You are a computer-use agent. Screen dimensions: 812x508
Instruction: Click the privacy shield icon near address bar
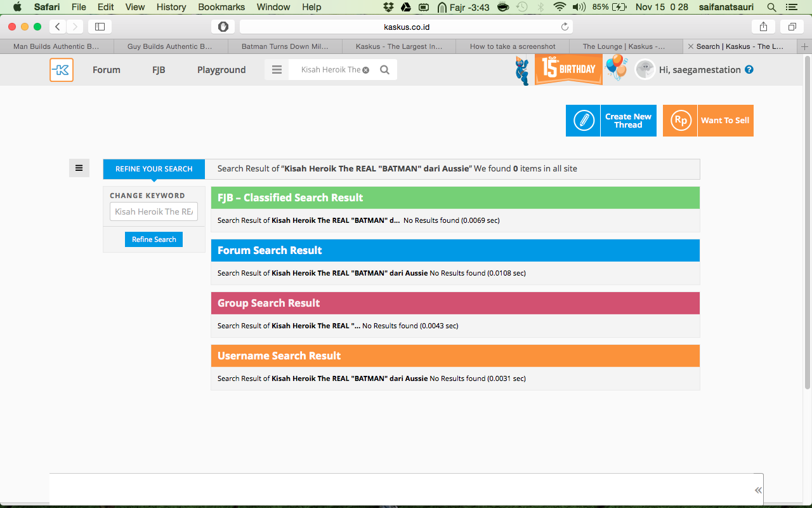tap(223, 27)
